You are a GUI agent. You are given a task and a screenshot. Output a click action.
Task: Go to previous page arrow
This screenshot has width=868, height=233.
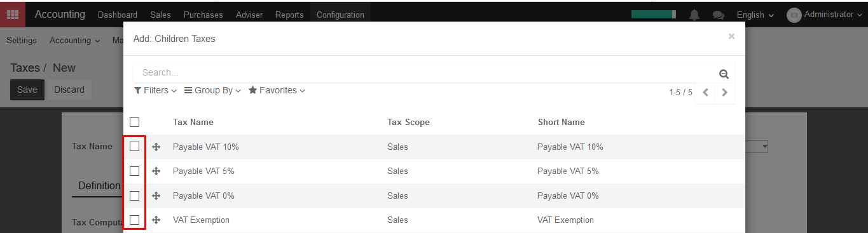click(705, 92)
